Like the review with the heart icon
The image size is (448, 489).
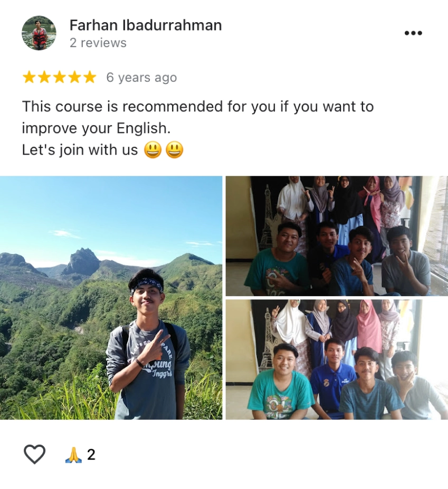[x=35, y=454]
